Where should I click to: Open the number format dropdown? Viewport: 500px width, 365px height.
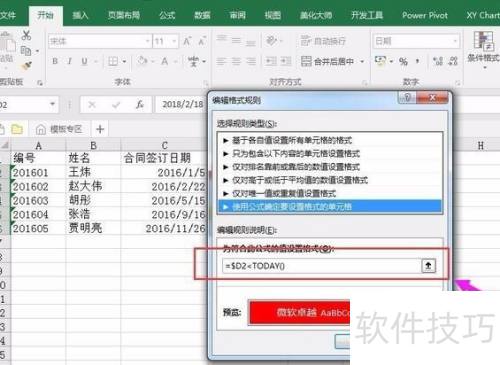click(x=455, y=41)
